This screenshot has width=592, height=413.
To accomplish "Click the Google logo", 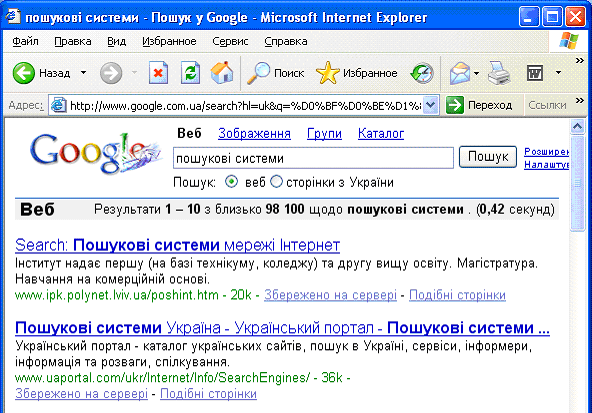I will click(96, 154).
